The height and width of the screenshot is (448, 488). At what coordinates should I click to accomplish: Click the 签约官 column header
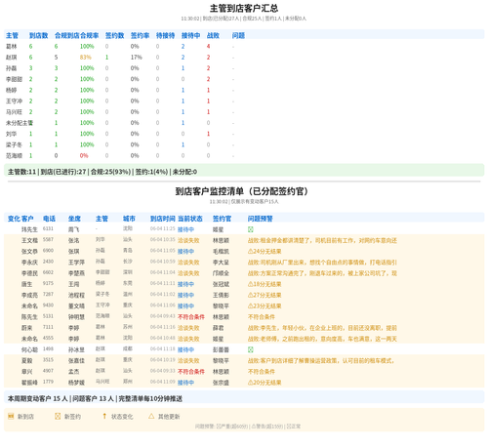click(x=222, y=219)
